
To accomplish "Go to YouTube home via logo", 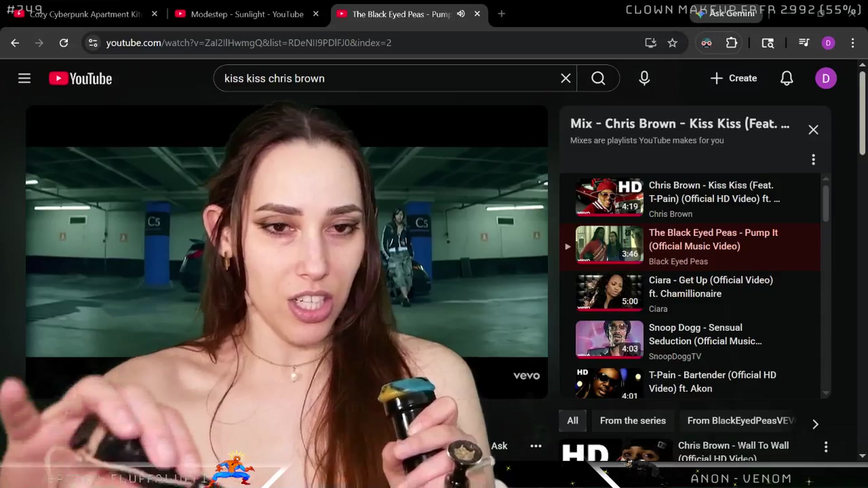I will (x=80, y=79).
